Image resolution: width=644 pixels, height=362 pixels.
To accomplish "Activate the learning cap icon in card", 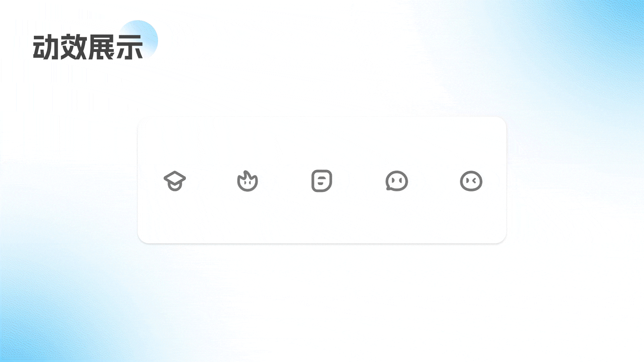I will point(175,181).
